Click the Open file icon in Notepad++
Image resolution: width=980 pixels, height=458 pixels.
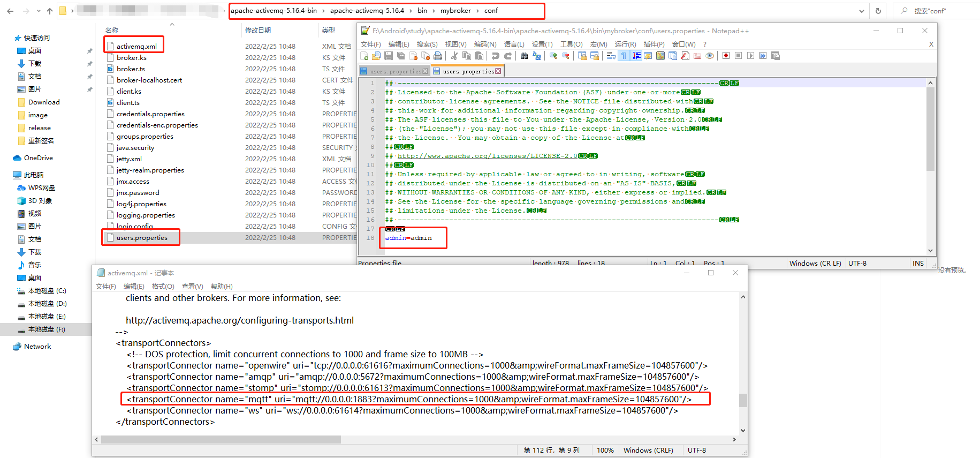[376, 56]
